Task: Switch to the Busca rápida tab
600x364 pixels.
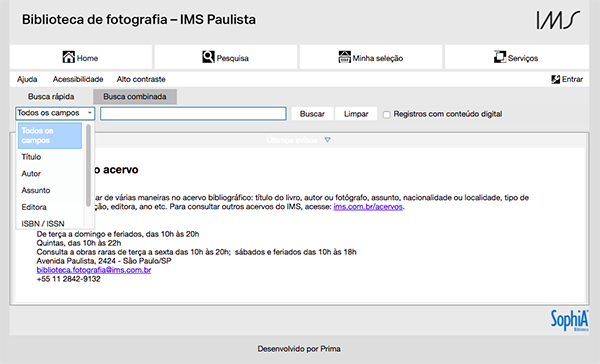Action: (x=51, y=96)
